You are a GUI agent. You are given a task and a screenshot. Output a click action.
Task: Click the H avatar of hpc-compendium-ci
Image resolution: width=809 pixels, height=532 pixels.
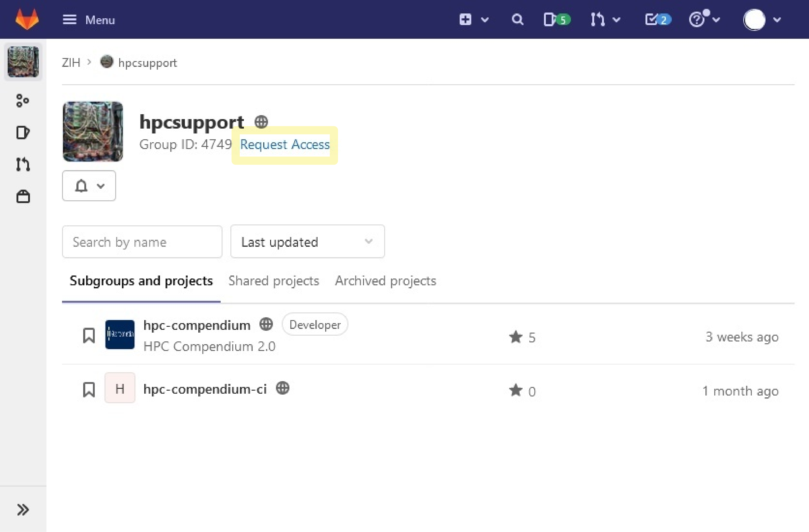tap(120, 388)
